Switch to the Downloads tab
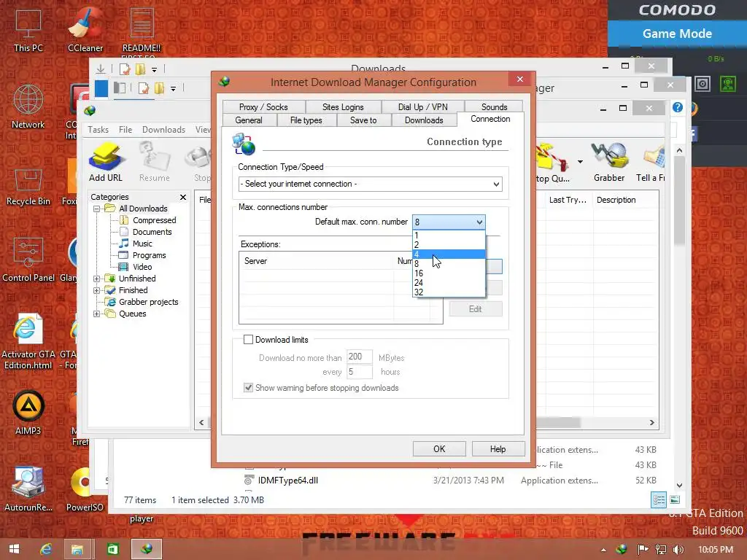The image size is (747, 560). point(424,120)
